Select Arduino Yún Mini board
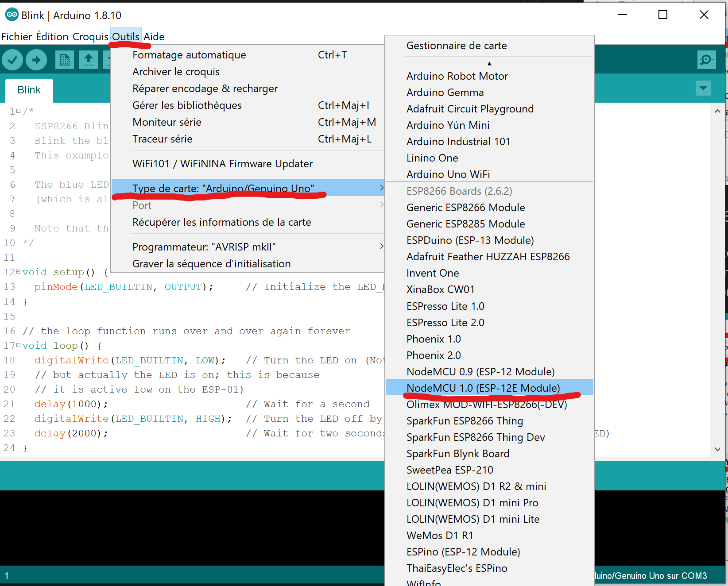This screenshot has width=728, height=586. click(489, 125)
